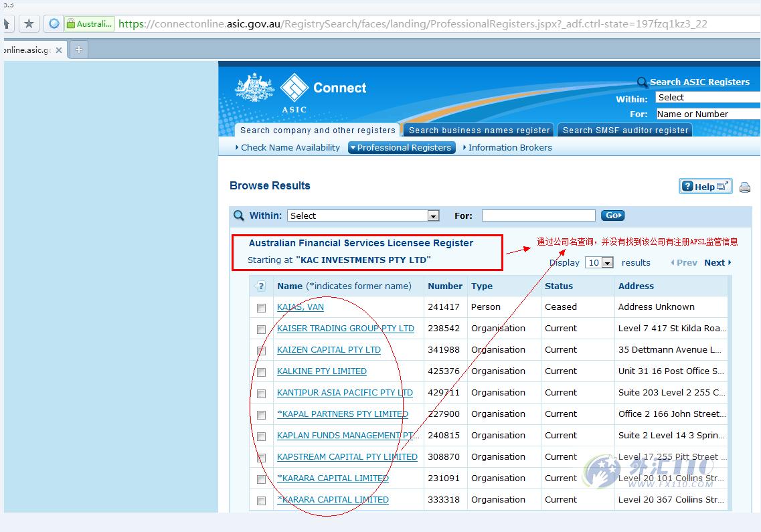
Task: Tick the checkbox for KANTIPUR ASIA PACIFIC PTY LTD
Action: pyautogui.click(x=261, y=393)
